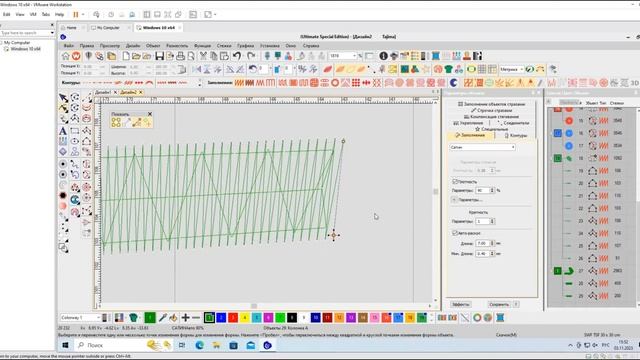
Task: Click the thread spool icon in top toolbar
Action: pyautogui.click(x=436, y=56)
